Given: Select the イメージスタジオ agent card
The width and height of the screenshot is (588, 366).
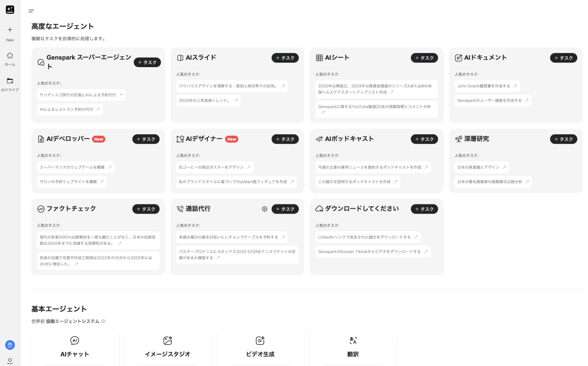Looking at the screenshot, I should tap(167, 347).
